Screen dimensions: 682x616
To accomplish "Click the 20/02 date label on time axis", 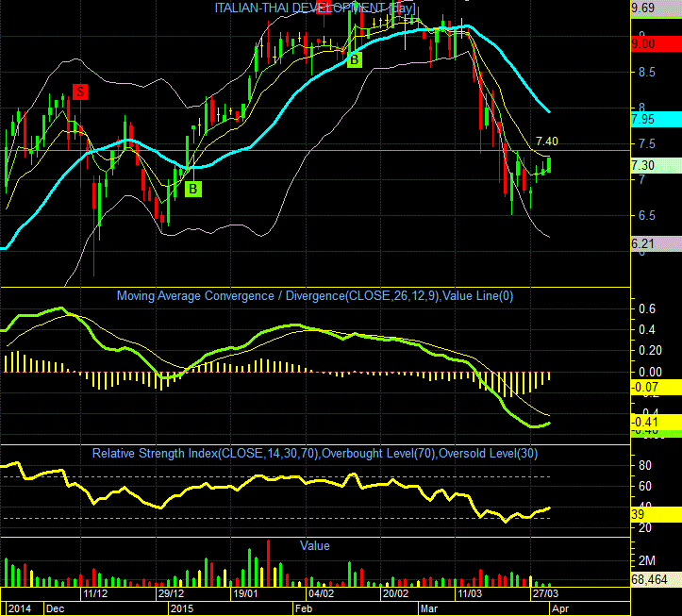I will point(396,593).
